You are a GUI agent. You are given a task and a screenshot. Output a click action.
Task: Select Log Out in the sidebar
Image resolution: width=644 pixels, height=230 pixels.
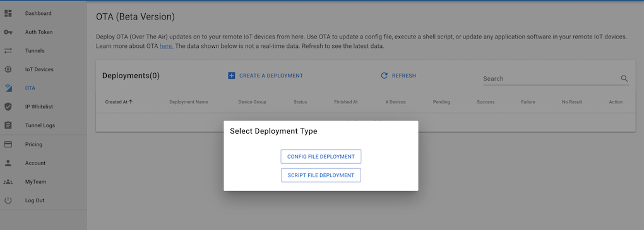coord(43,200)
